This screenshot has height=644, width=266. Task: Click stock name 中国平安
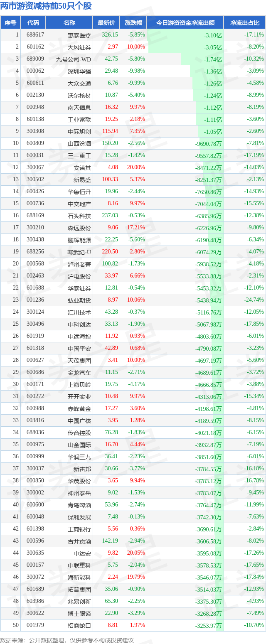pos(79,348)
